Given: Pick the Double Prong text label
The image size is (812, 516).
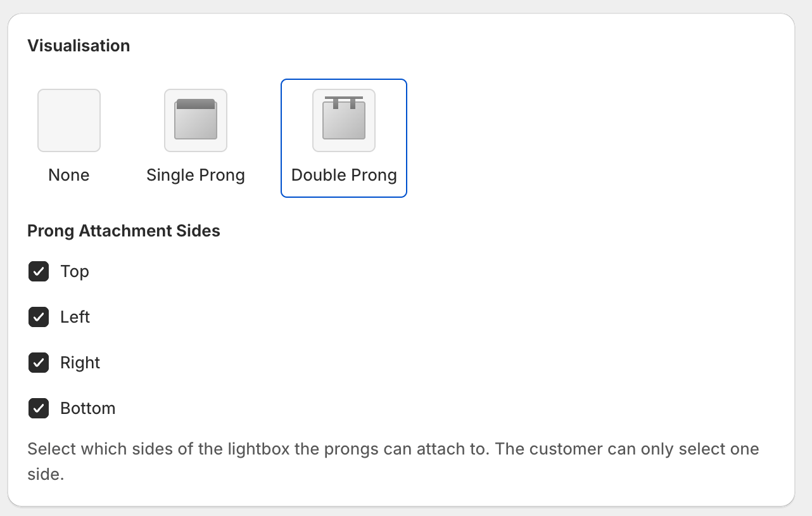Looking at the screenshot, I should [x=344, y=175].
